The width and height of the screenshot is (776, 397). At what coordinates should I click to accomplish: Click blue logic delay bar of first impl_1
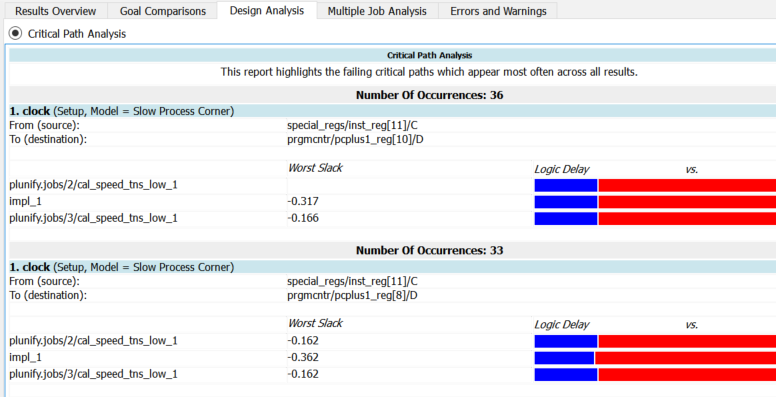(x=566, y=202)
